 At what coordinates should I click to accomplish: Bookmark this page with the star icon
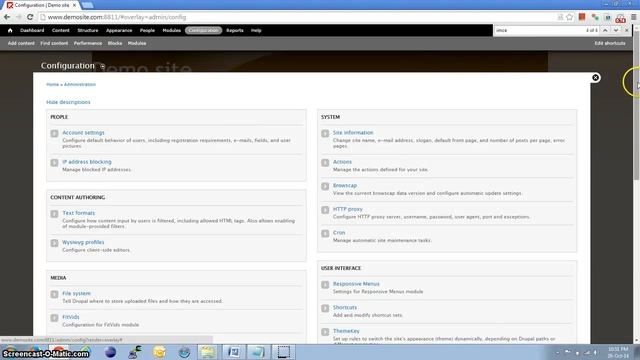pyautogui.click(x=570, y=17)
